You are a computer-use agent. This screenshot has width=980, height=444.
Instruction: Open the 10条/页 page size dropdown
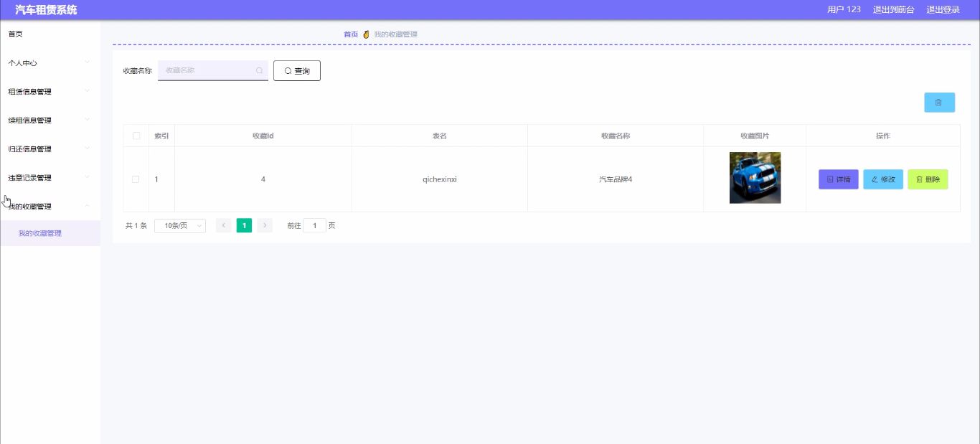(x=180, y=225)
